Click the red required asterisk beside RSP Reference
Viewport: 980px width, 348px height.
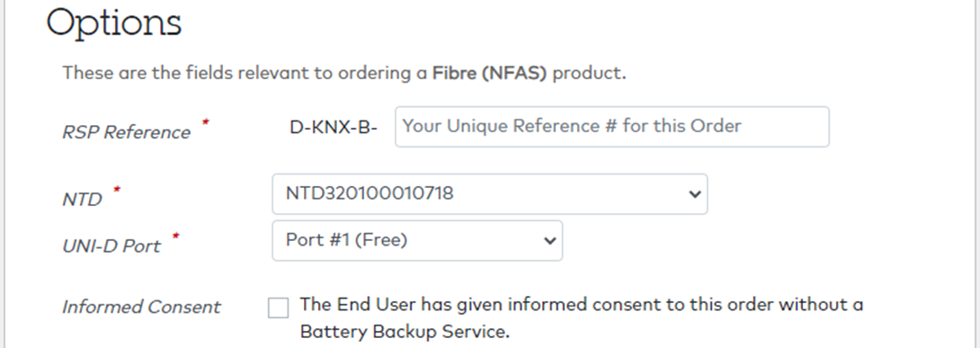205,122
